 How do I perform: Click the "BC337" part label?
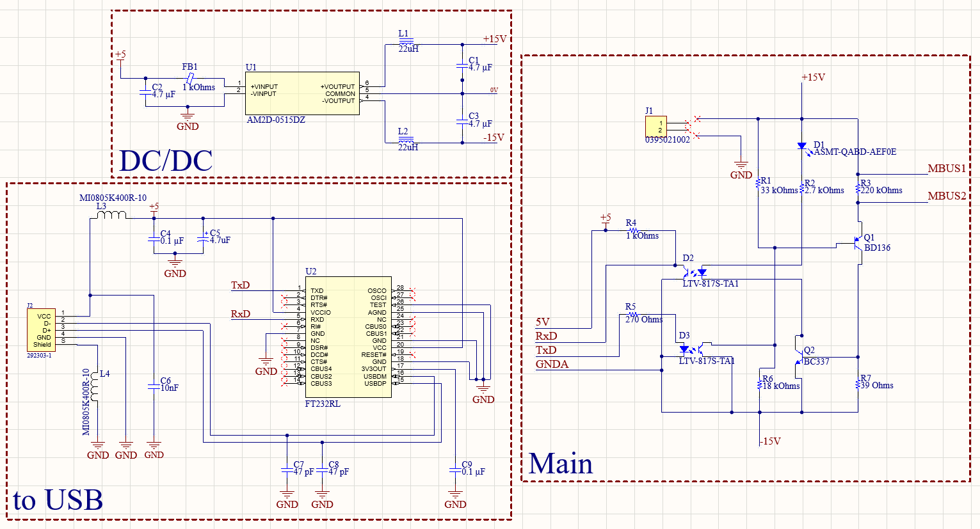point(816,361)
